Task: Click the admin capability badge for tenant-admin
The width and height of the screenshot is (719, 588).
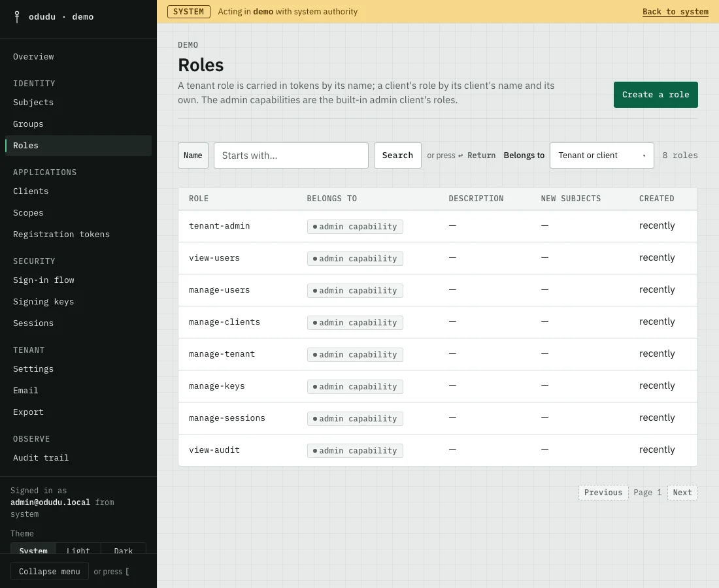Action: click(355, 227)
